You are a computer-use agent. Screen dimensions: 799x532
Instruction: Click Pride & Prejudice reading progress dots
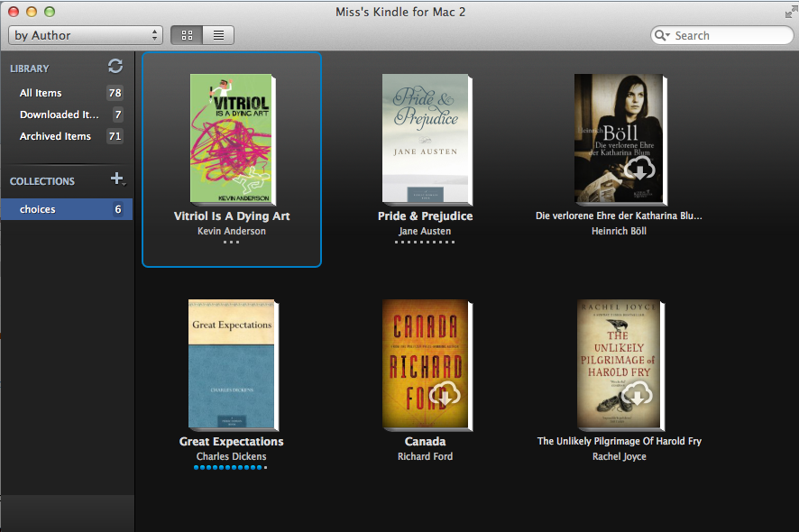425,242
